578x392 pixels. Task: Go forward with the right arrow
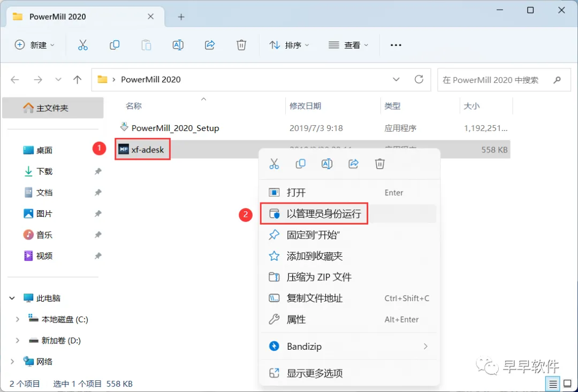point(38,80)
